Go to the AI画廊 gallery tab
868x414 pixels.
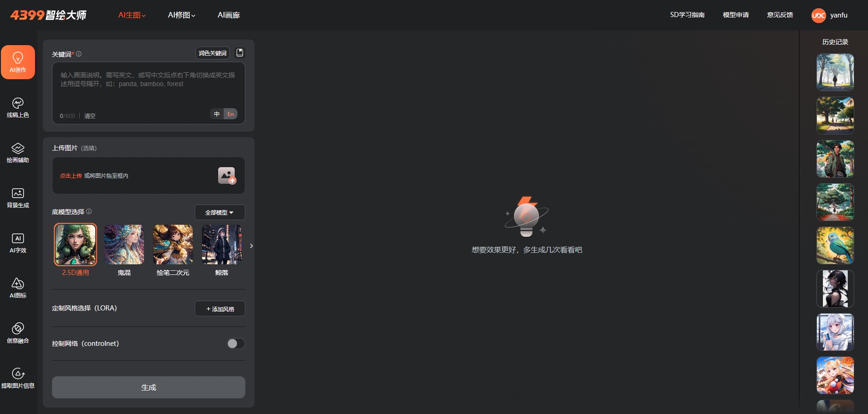point(228,15)
